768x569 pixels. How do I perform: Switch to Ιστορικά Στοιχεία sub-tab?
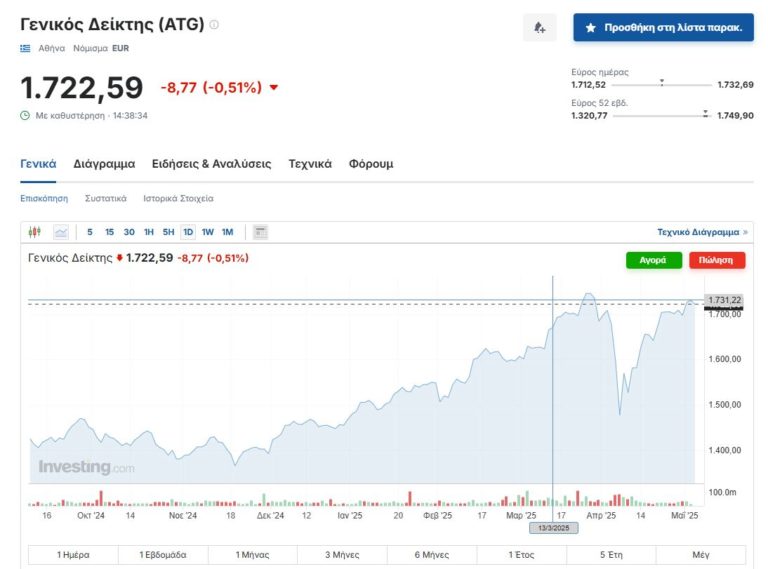[178, 198]
